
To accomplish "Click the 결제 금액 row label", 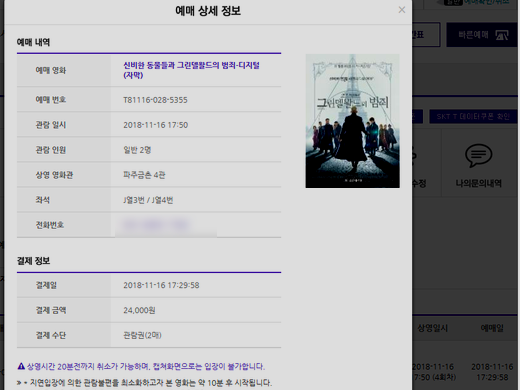I will 51,310.
